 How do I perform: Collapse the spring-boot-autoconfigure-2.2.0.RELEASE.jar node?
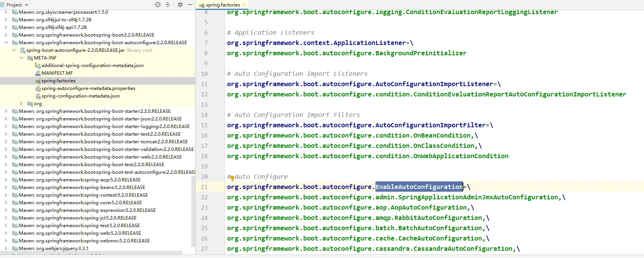(14, 50)
